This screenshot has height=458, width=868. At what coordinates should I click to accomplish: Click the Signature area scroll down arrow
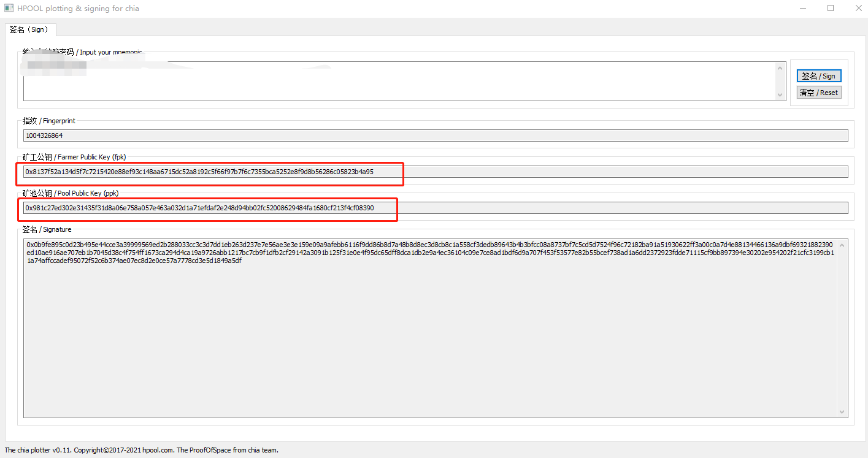point(842,412)
